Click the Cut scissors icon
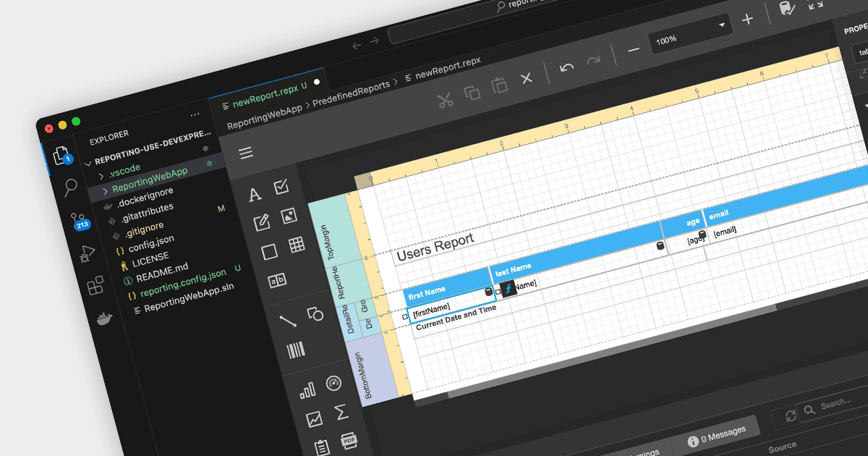This screenshot has height=456, width=868. coord(446,101)
